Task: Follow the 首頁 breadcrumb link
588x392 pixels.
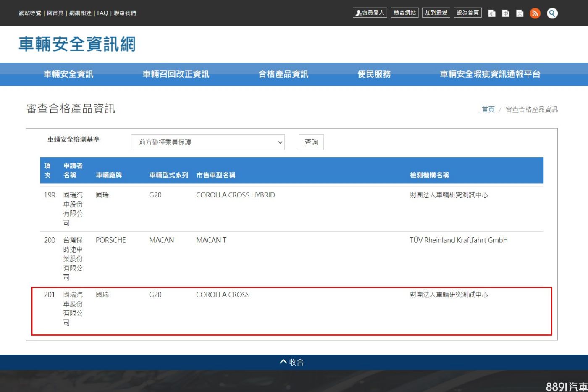Action: pyautogui.click(x=488, y=109)
